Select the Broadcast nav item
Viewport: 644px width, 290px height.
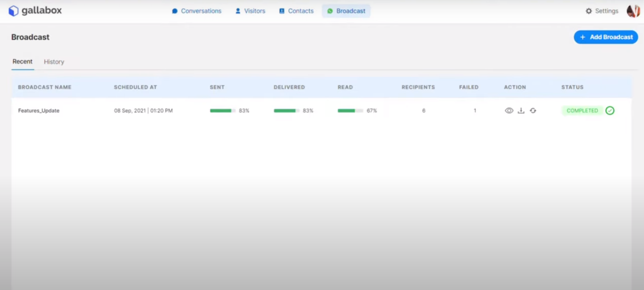pyautogui.click(x=346, y=11)
